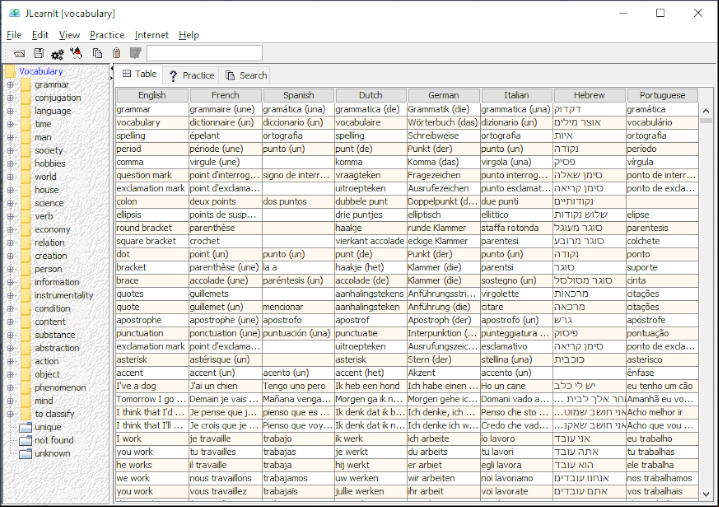Image resolution: width=719 pixels, height=507 pixels.
Task: Sort by the English column header
Action: pos(152,95)
